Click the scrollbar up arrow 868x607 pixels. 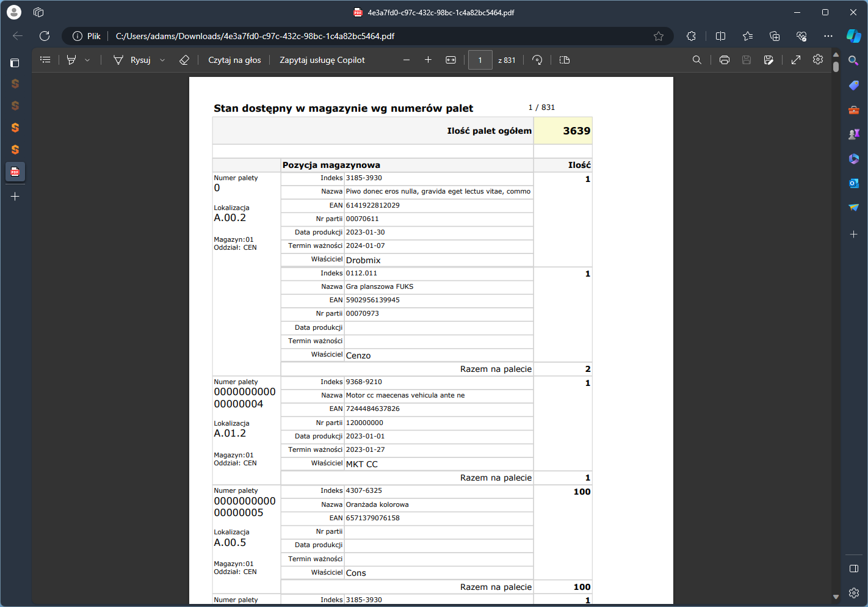pyautogui.click(x=836, y=54)
